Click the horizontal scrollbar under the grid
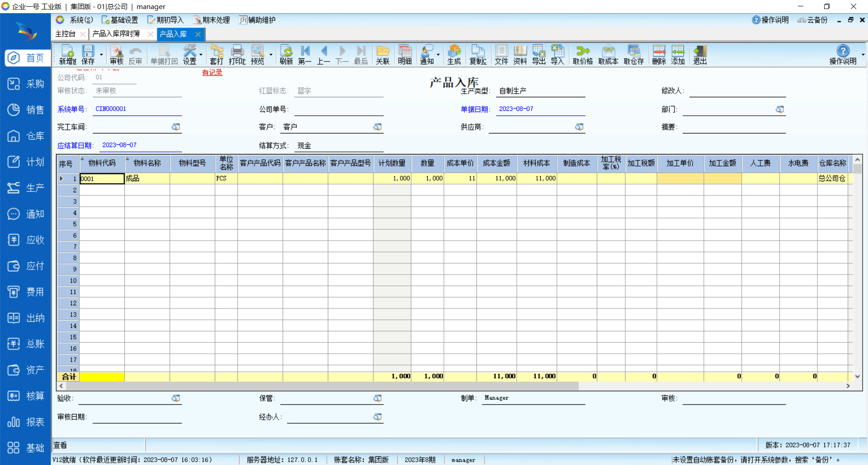 tap(316, 386)
